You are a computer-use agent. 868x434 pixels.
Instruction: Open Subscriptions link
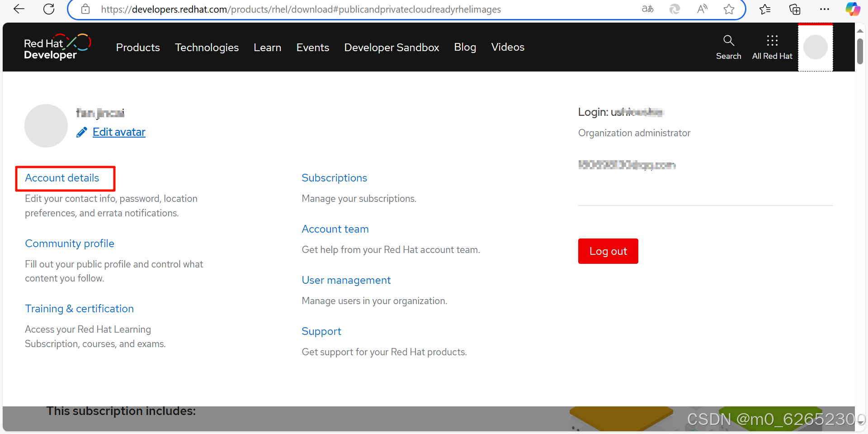click(334, 178)
